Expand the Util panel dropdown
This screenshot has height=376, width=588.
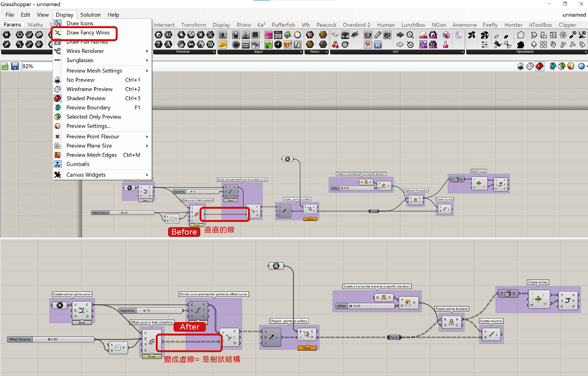coord(463,52)
